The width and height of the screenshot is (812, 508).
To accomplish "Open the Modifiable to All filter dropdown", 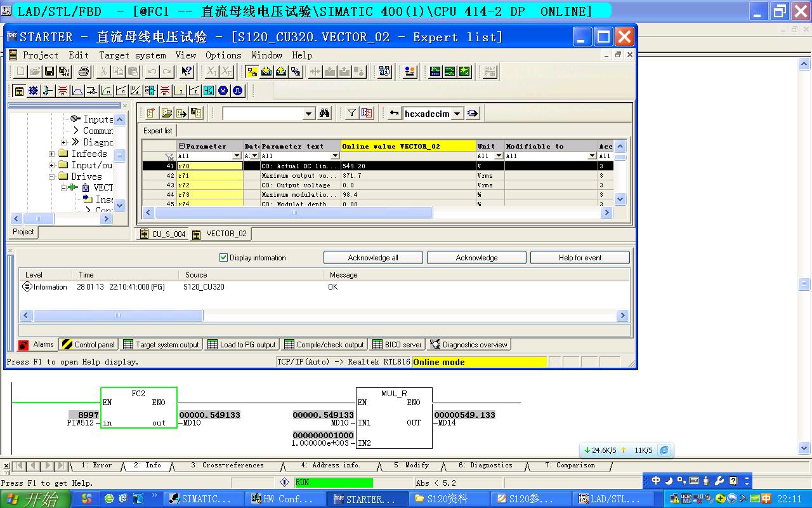I will pos(592,156).
